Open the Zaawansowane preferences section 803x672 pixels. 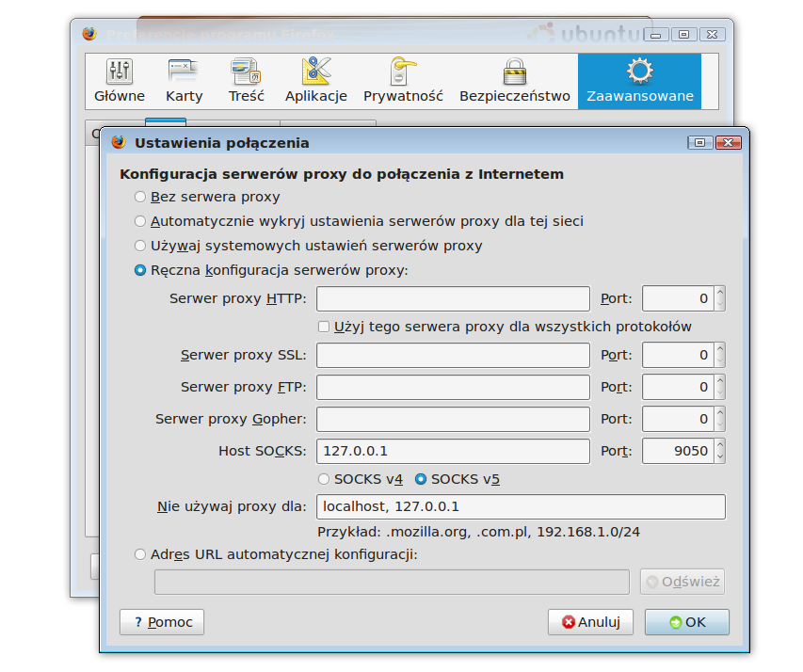[x=639, y=81]
